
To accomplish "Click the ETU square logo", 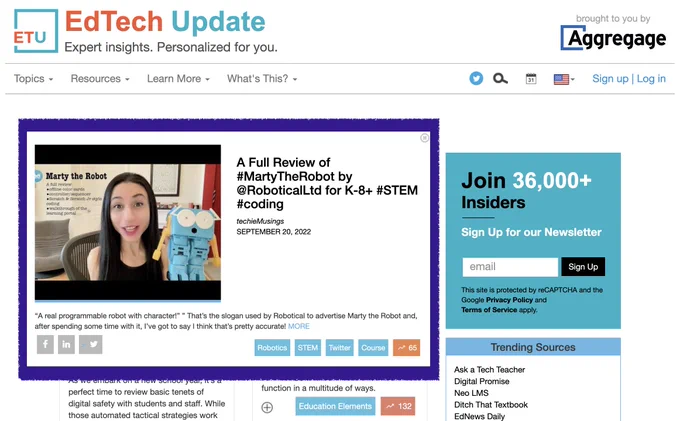I will point(36,31).
